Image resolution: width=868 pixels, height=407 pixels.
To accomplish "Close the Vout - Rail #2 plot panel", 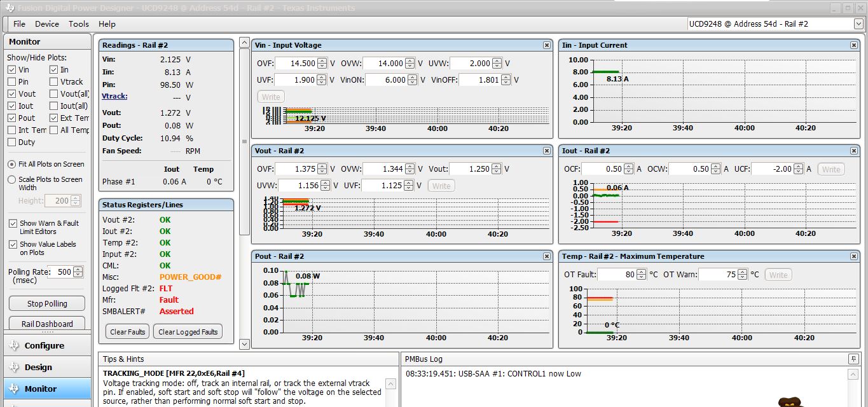I will 547,151.
